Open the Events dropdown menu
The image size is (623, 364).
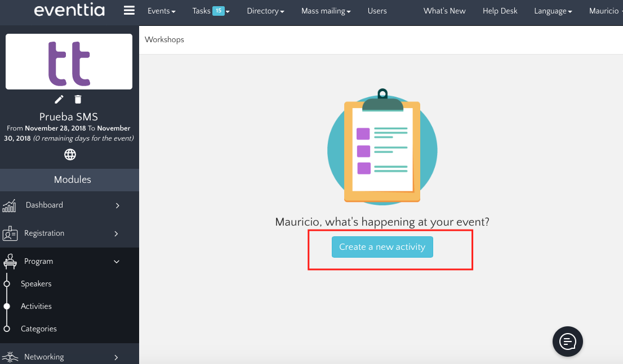161,11
